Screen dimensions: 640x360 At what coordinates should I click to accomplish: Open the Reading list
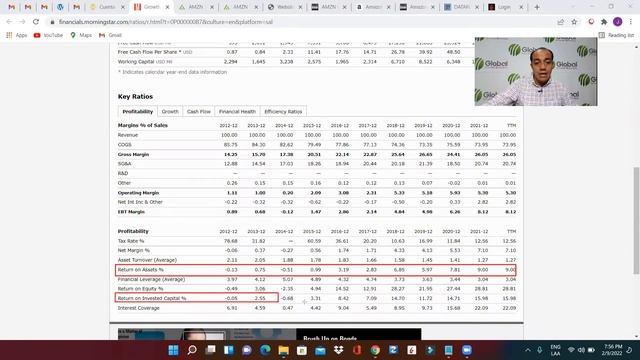pos(616,35)
